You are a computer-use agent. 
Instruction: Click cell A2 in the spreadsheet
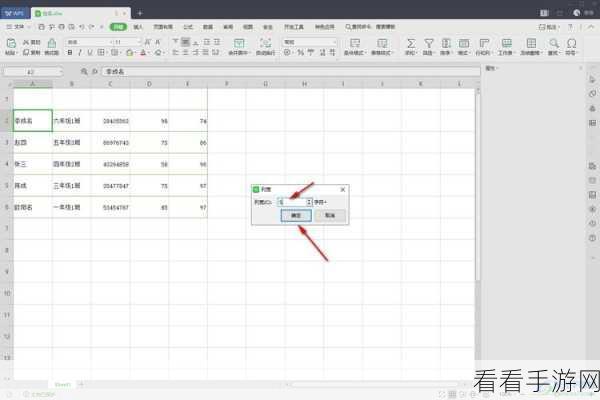[x=33, y=121]
